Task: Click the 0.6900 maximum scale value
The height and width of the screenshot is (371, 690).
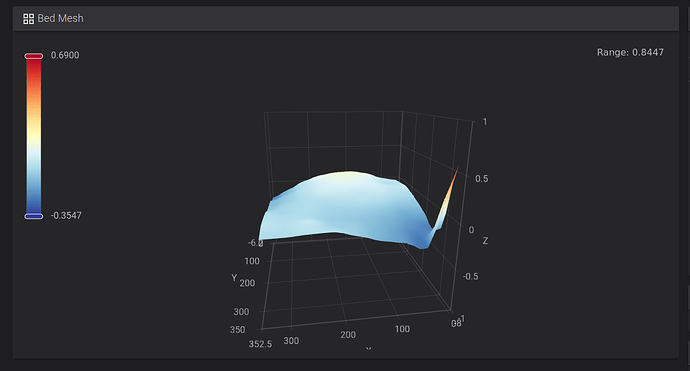Action: (65, 55)
